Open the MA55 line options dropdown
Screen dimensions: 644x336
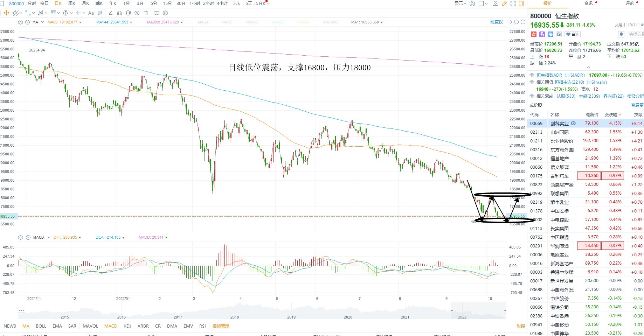pyautogui.click(x=80, y=22)
